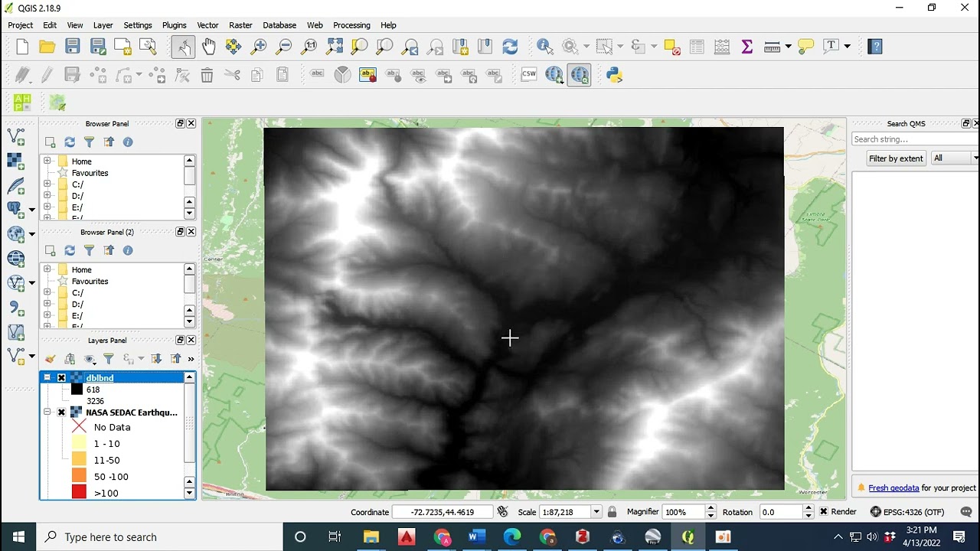The width and height of the screenshot is (980, 551).
Task: Open the Measure tool dropdown arrow
Action: coord(788,47)
